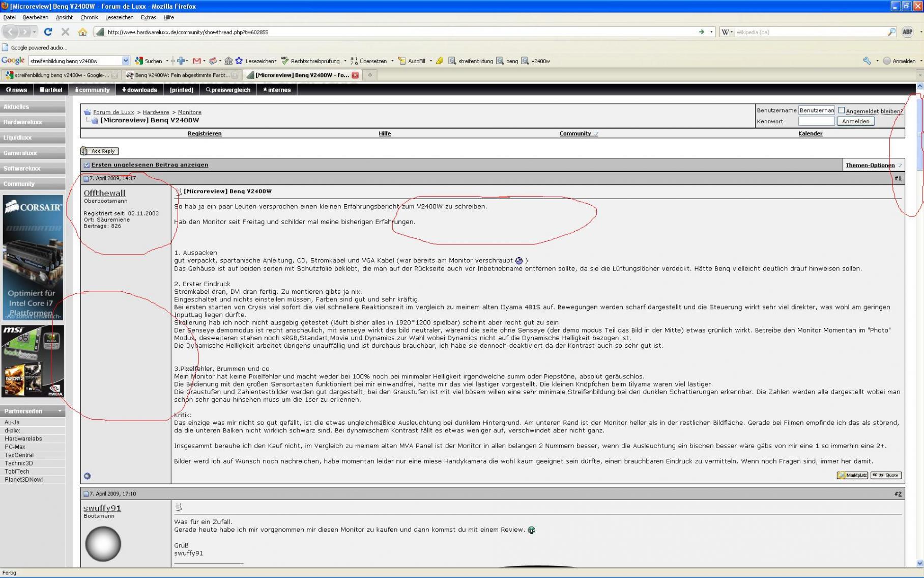
Task: Click the Übersetzen translate icon
Action: 354,61
